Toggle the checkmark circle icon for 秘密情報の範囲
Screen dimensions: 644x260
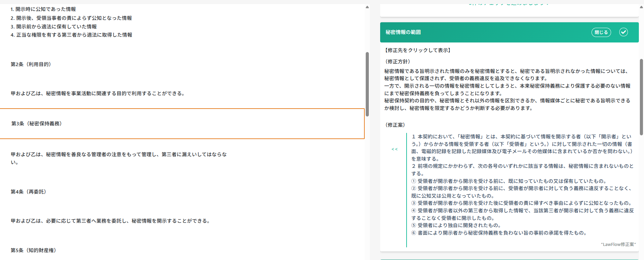click(623, 32)
